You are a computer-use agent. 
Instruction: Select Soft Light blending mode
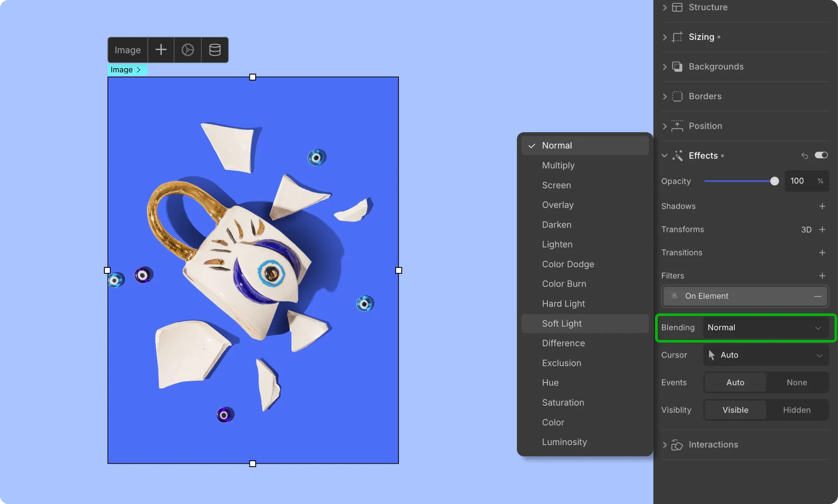tap(585, 324)
